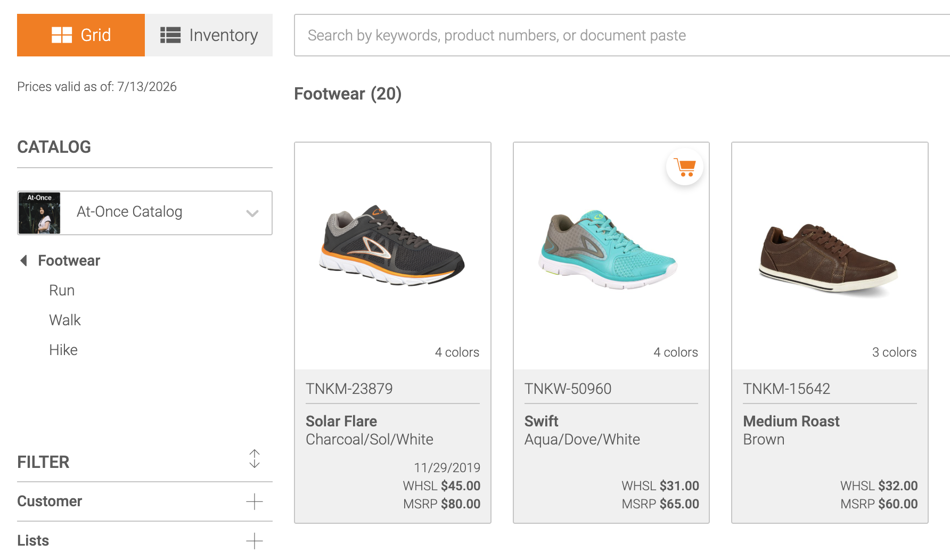Collapse the Footwear category arrow
The height and width of the screenshot is (560, 950).
[23, 261]
